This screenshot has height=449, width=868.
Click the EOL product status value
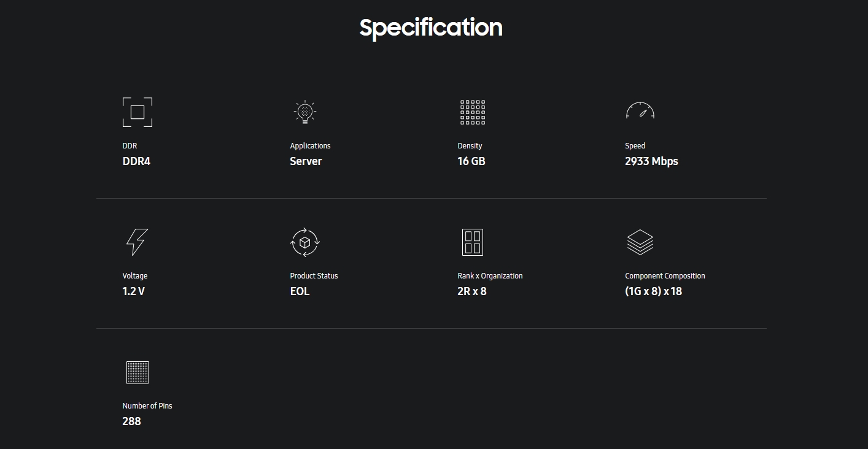(300, 291)
